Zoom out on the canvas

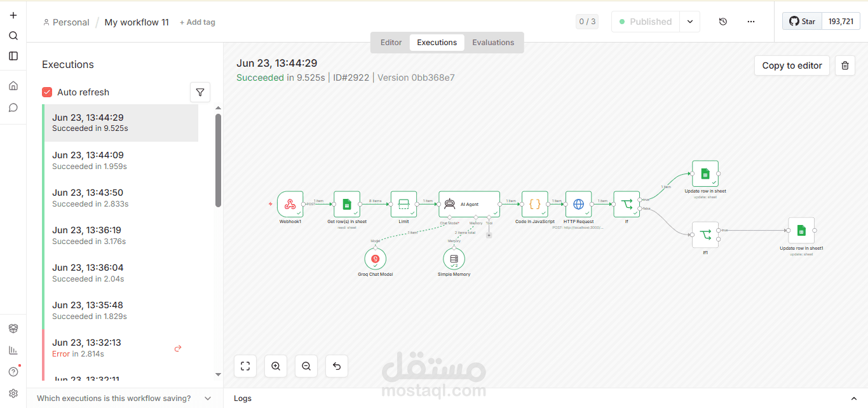coord(306,366)
